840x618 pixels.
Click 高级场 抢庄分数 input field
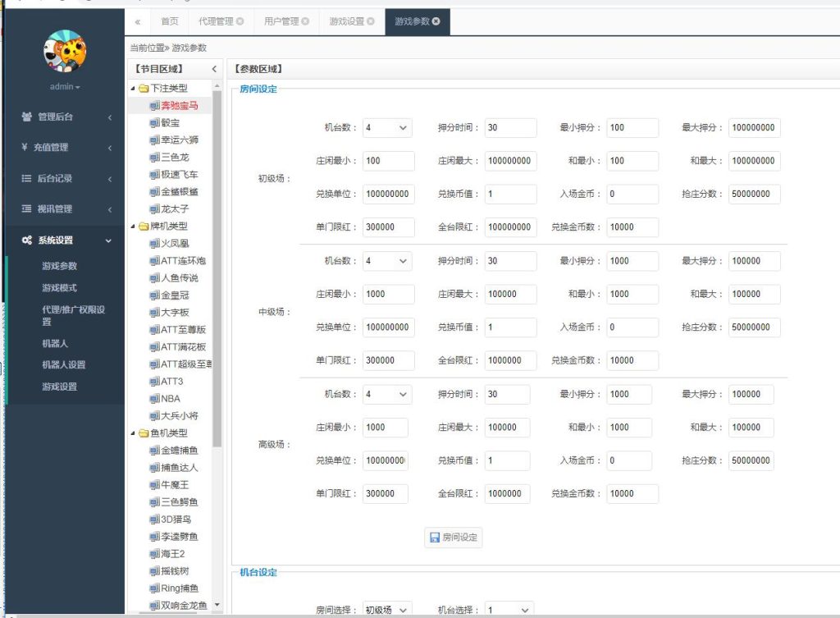(x=751, y=460)
